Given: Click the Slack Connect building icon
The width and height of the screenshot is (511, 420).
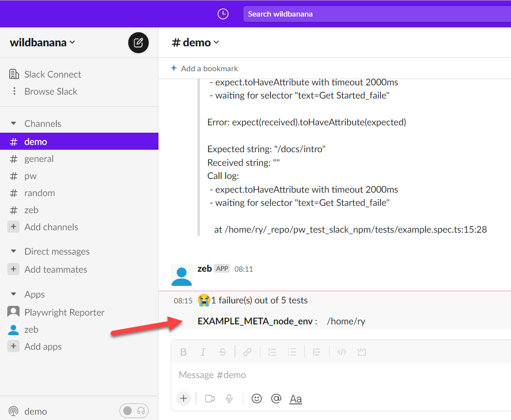Looking at the screenshot, I should pyautogui.click(x=14, y=74).
